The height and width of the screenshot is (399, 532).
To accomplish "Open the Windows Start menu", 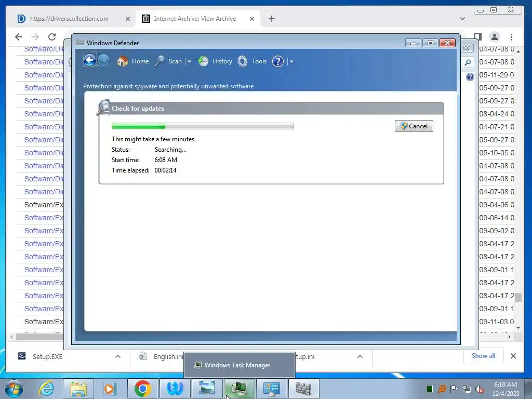I will click(x=14, y=389).
